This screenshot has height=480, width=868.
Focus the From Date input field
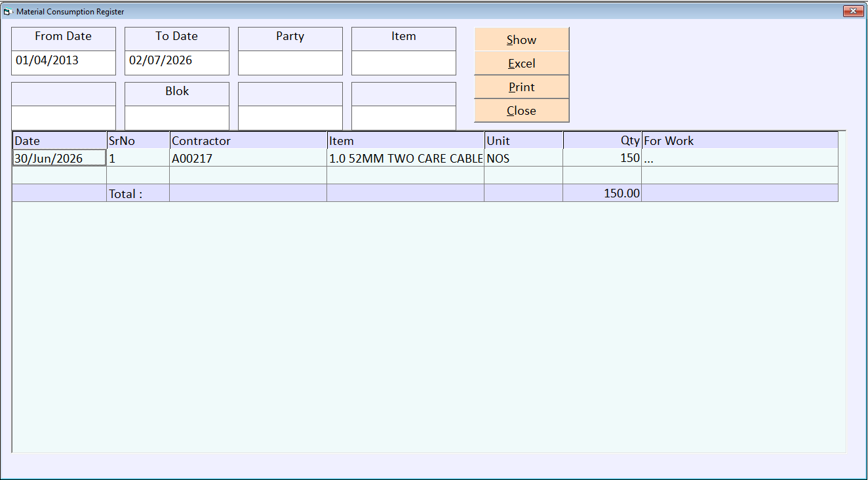(x=64, y=63)
